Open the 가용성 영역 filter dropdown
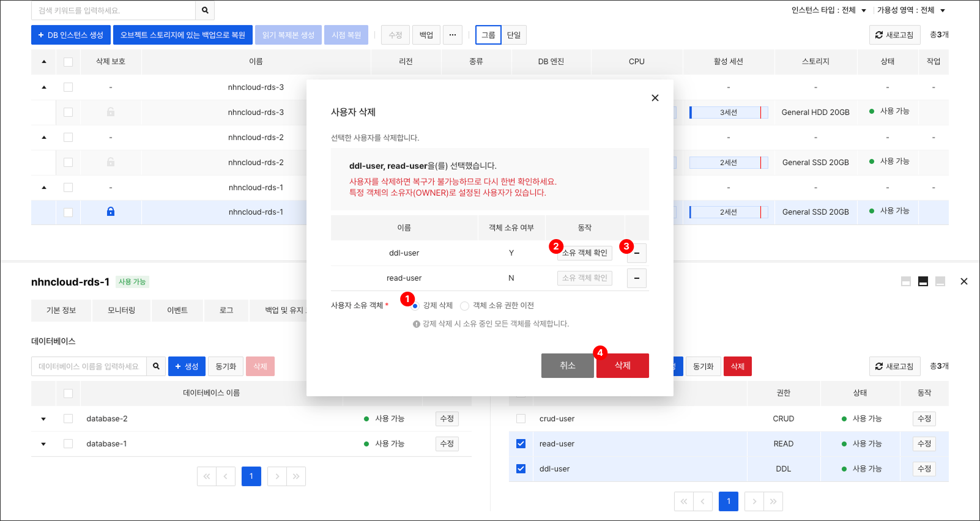The height and width of the screenshot is (521, 980). (911, 10)
